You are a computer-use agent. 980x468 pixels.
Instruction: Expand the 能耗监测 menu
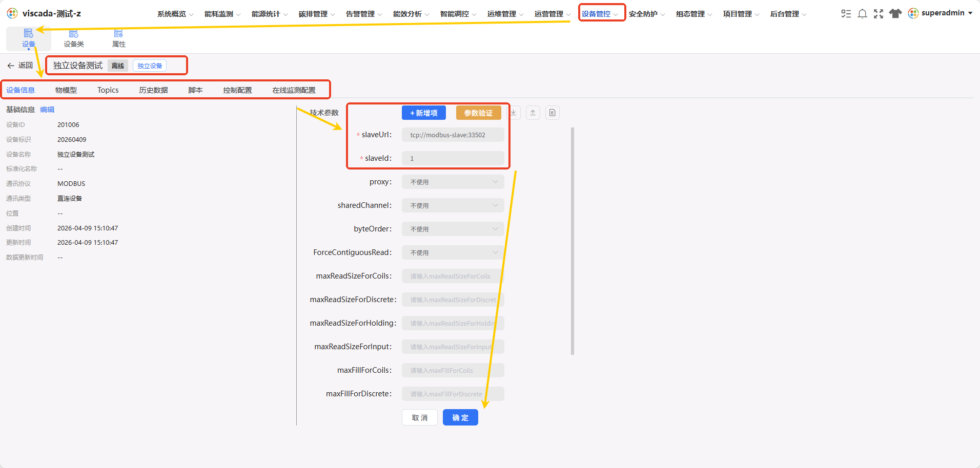[x=222, y=14]
